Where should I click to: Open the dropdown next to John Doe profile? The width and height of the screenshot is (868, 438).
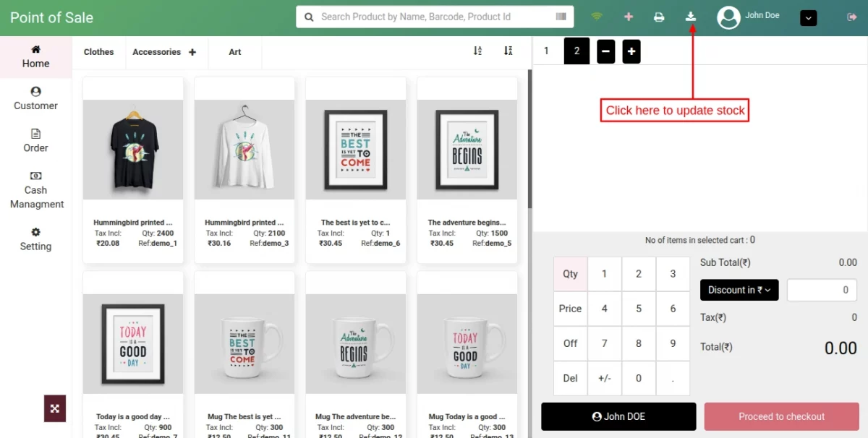(808, 17)
